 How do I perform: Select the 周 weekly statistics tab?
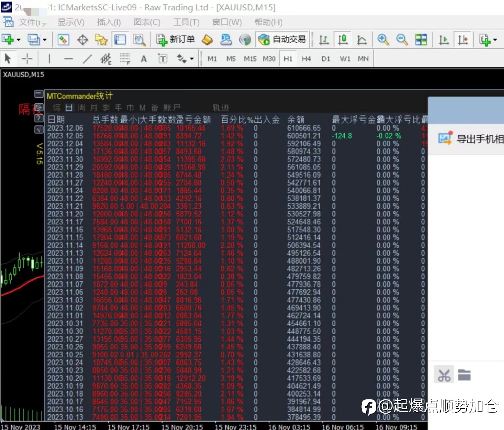pyautogui.click(x=81, y=108)
